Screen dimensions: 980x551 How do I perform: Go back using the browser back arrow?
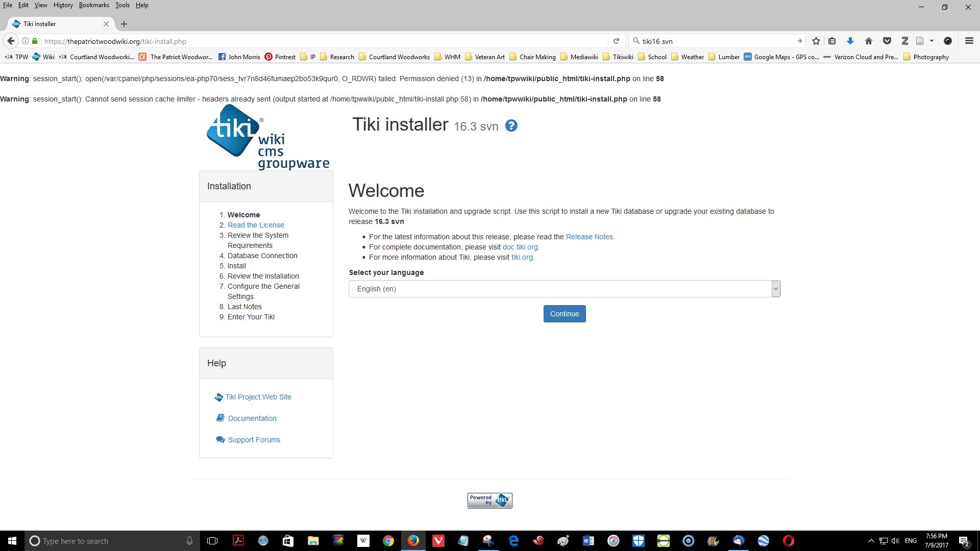tap(11, 41)
